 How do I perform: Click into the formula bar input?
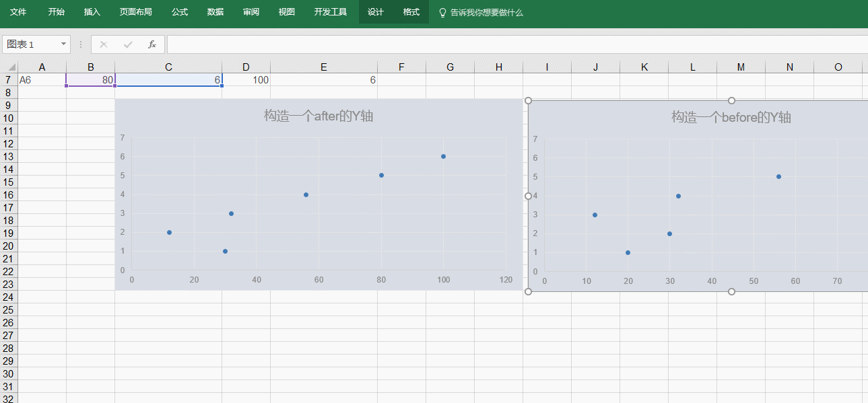click(512, 44)
